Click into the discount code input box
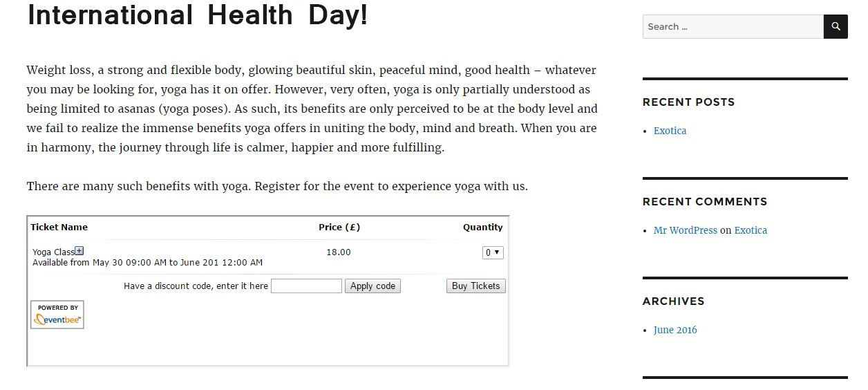The height and width of the screenshot is (390, 868). click(306, 286)
